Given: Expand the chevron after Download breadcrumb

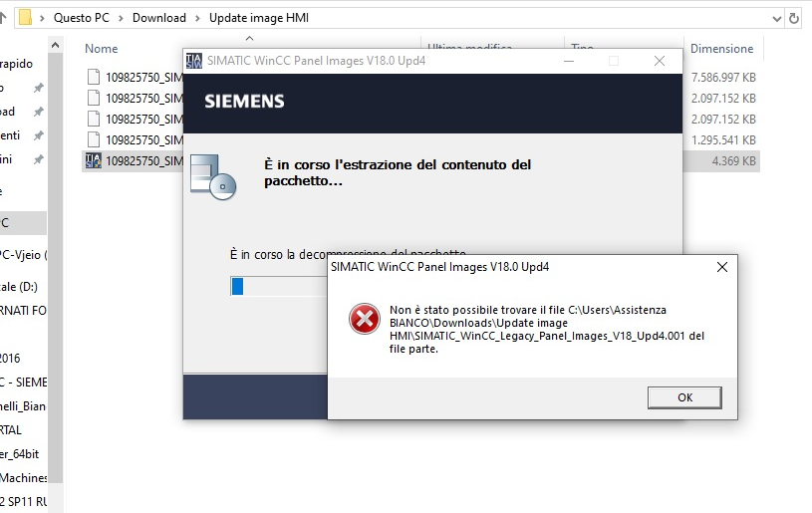Looking at the screenshot, I should click(x=198, y=18).
